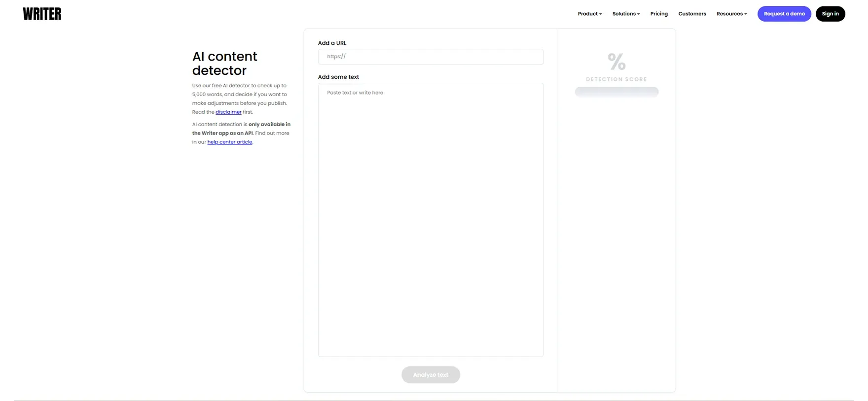868x401 pixels.
Task: Click the WRITER logo
Action: click(42, 14)
